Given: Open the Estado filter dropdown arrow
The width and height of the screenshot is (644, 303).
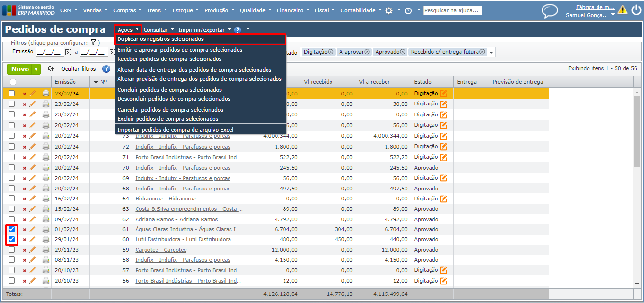Looking at the screenshot, I should [x=491, y=52].
